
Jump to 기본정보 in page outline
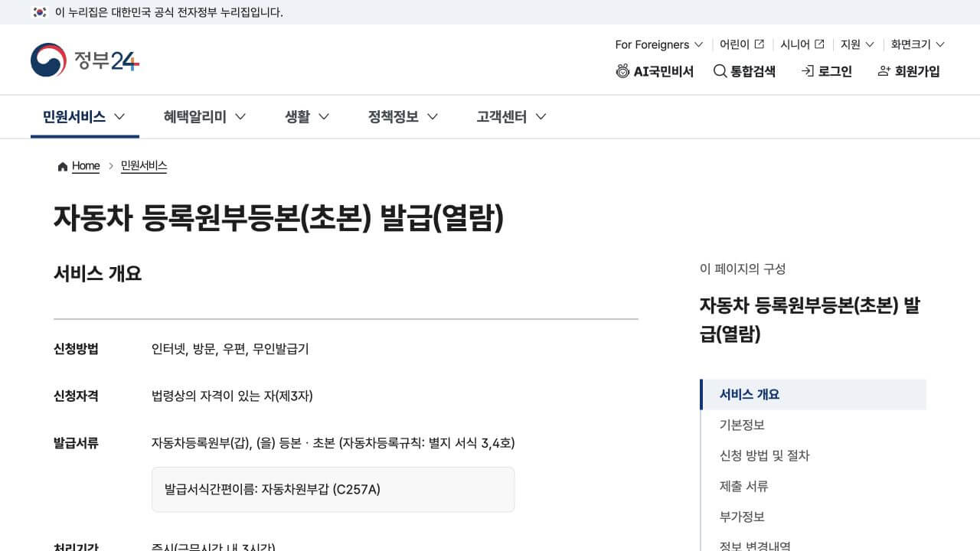(x=742, y=425)
